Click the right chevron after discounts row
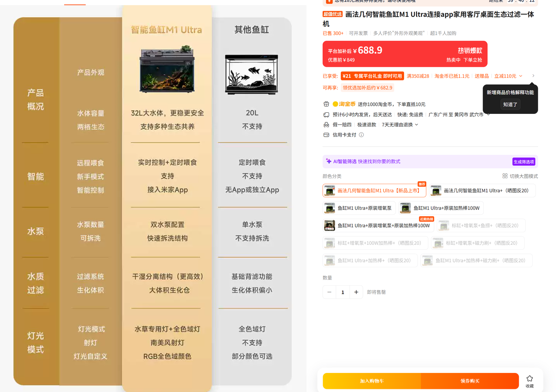This screenshot has width=560, height=392. click(533, 76)
